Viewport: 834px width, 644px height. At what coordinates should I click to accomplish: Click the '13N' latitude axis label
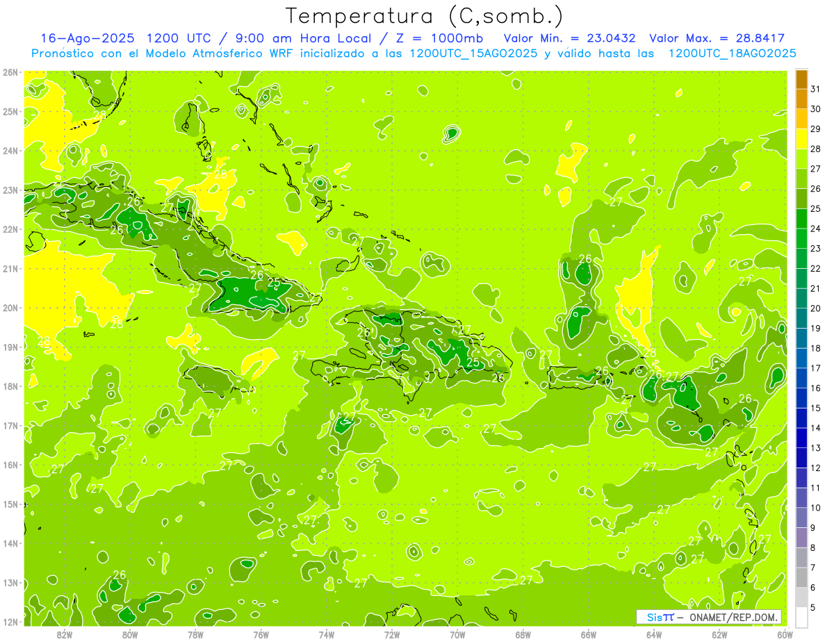click(x=10, y=582)
